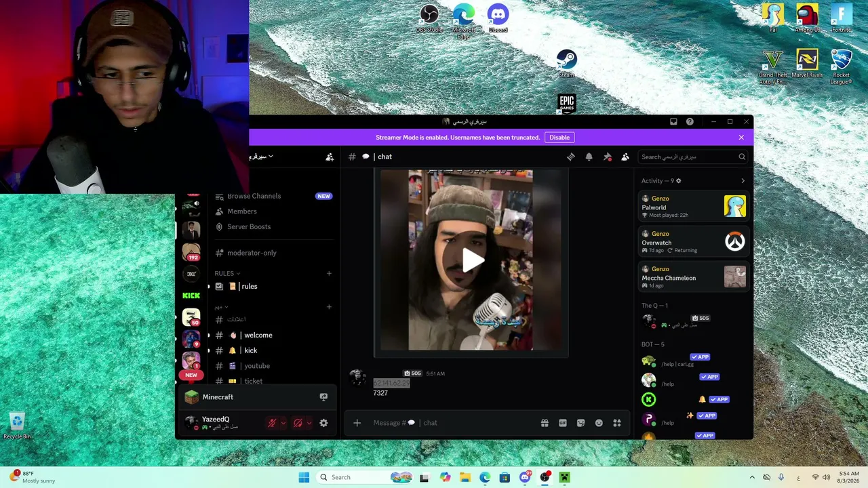Open the carl.gg bot member entry
The height and width of the screenshot is (488, 868).
(x=693, y=361)
